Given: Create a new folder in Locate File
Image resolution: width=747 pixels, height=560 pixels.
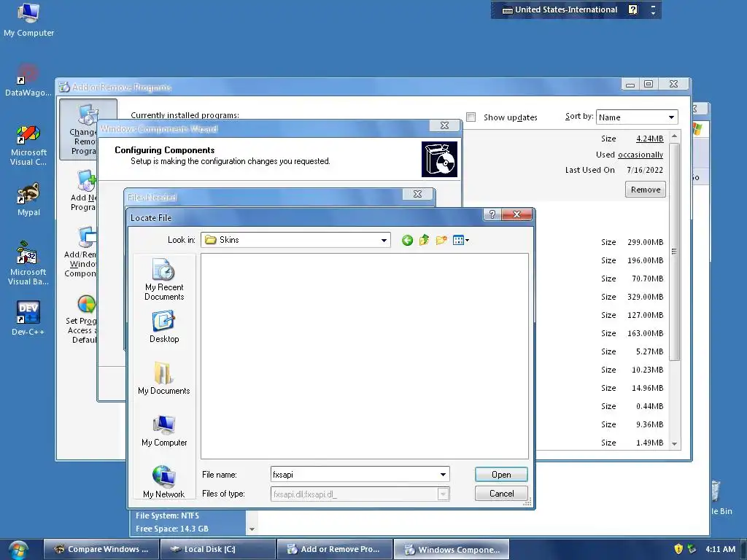Looking at the screenshot, I should tap(441, 240).
